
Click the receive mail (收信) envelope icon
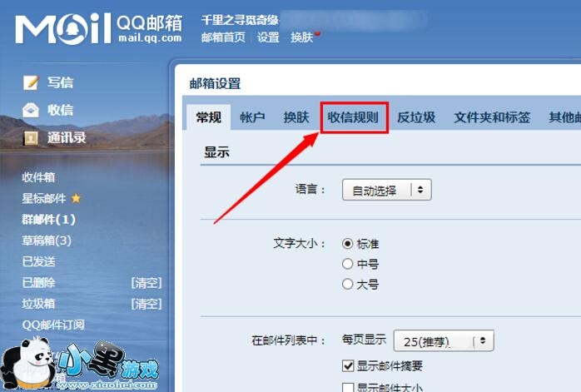(31, 110)
